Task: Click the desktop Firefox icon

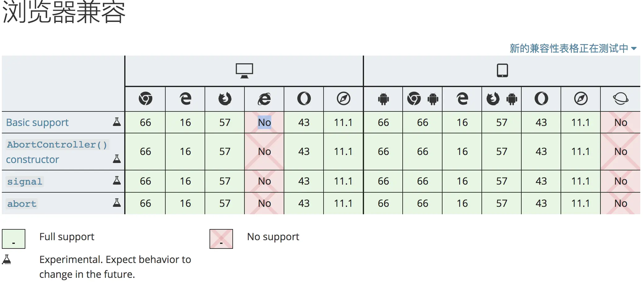Action: pos(225,99)
